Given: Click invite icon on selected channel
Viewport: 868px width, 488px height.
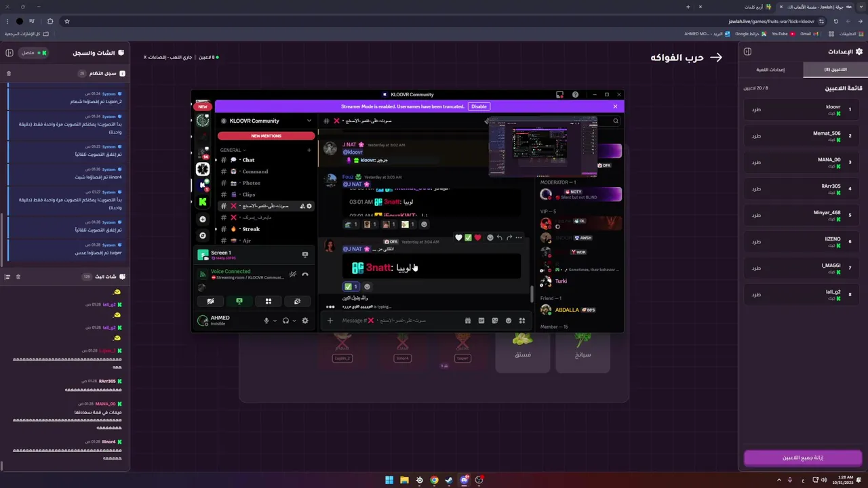Looking at the screenshot, I should point(302,206).
